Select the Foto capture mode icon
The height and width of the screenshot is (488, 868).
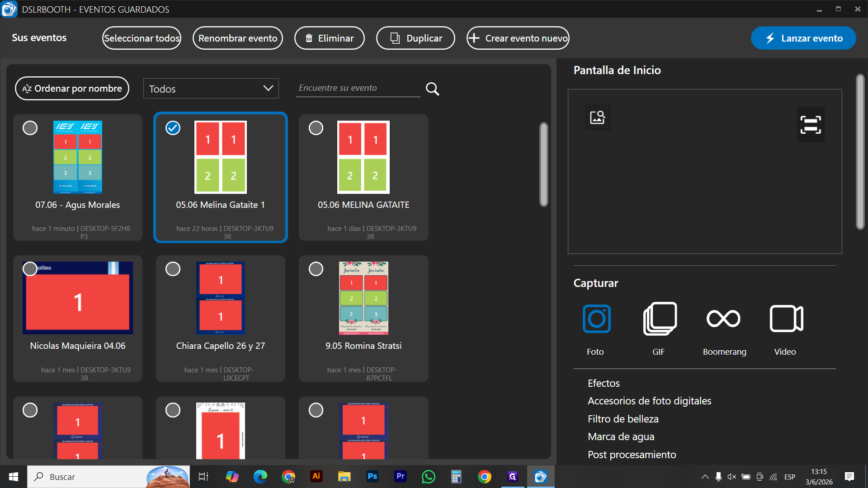[597, 319]
